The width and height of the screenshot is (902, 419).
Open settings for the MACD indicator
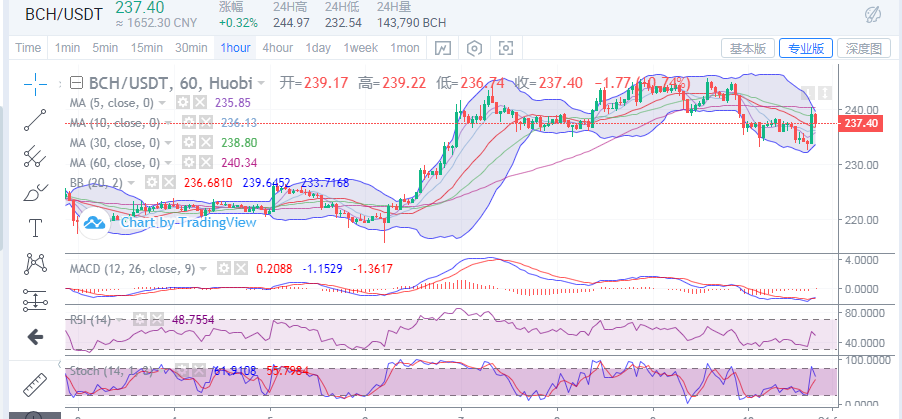[x=224, y=268]
